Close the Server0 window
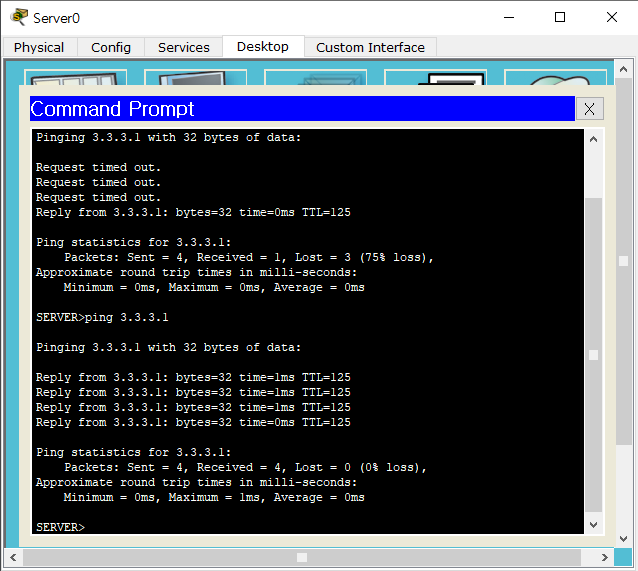This screenshot has width=638, height=571. tap(612, 17)
